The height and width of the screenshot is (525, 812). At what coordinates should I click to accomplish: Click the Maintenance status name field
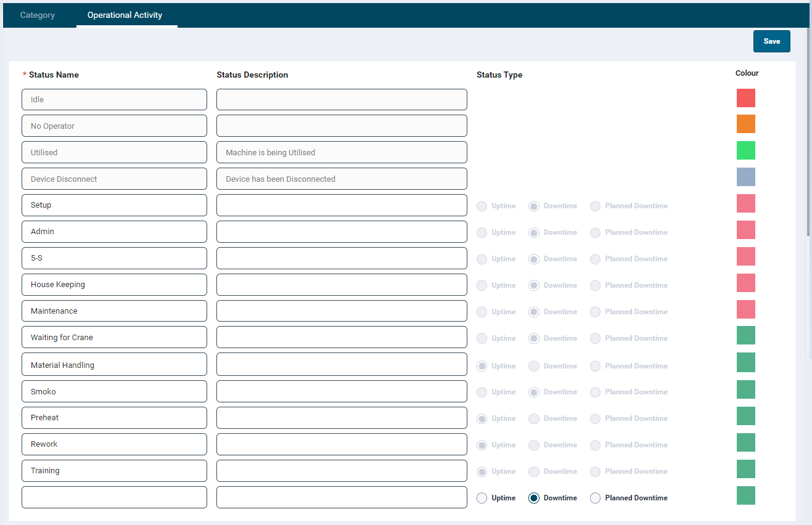114,311
